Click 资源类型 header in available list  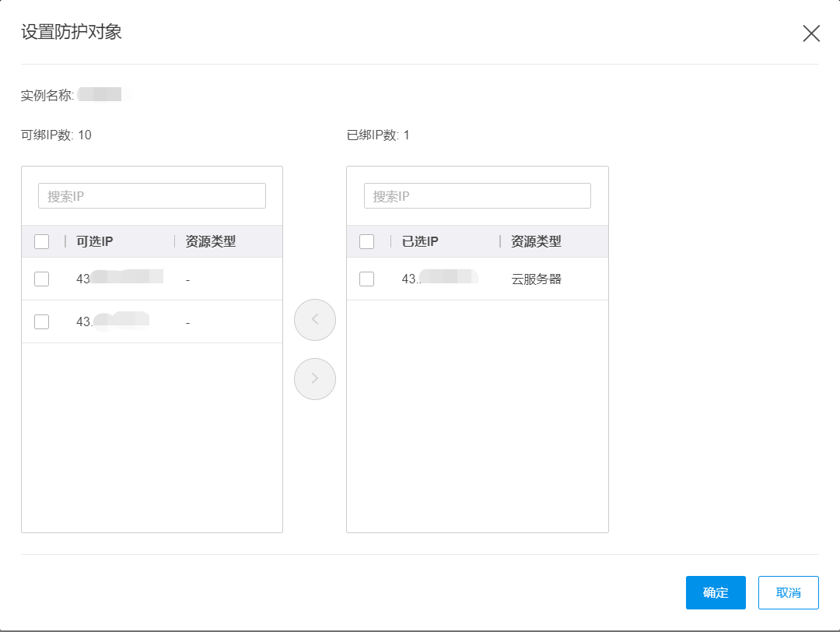click(211, 242)
